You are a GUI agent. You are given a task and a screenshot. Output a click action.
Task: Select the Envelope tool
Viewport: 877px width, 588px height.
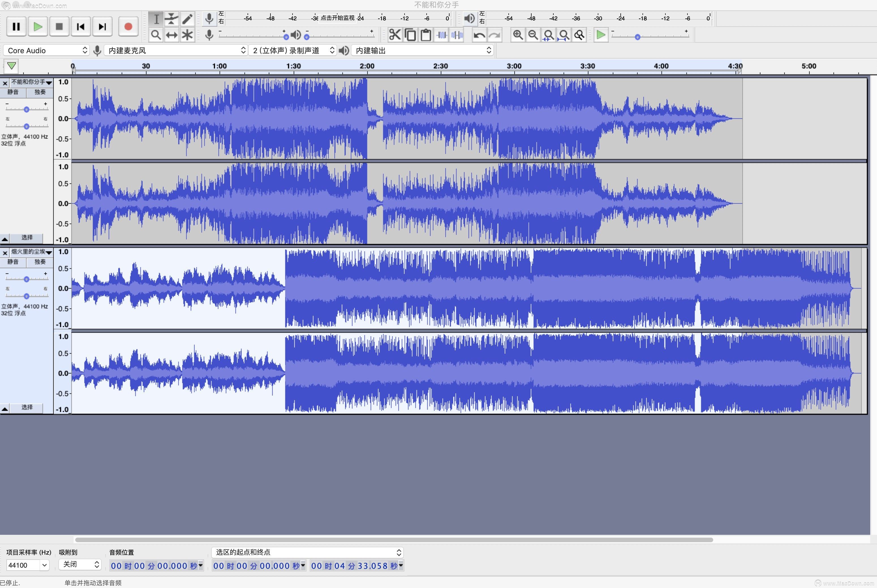171,19
